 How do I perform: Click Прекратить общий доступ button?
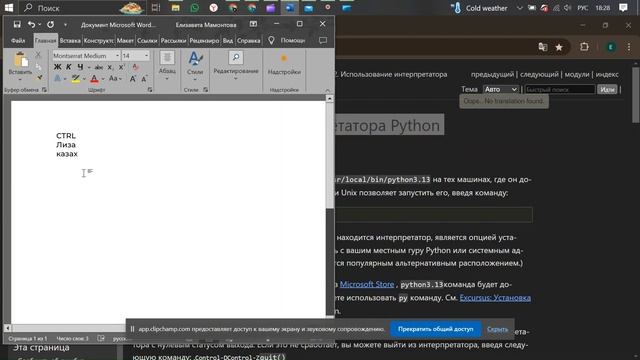436,329
